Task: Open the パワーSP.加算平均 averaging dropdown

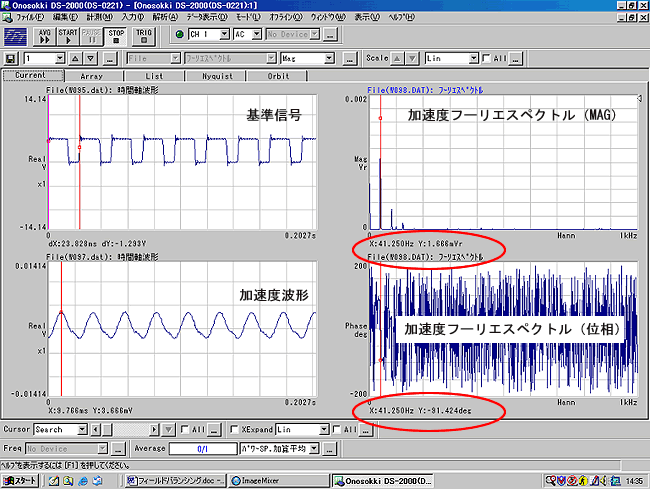Action: (314, 448)
